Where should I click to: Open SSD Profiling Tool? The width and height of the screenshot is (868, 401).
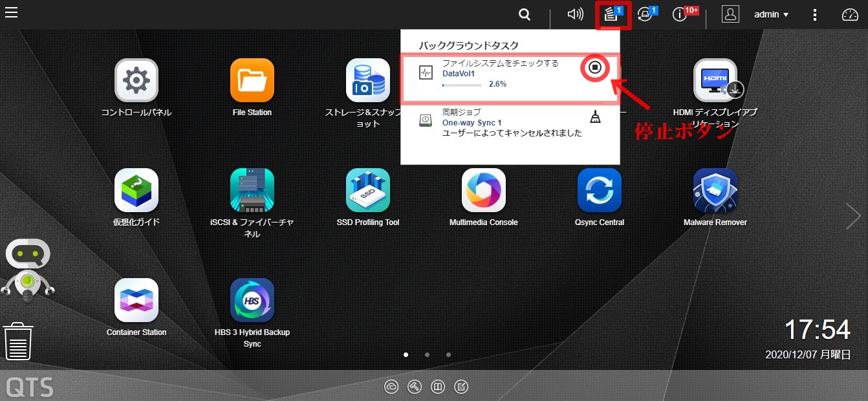point(367,191)
